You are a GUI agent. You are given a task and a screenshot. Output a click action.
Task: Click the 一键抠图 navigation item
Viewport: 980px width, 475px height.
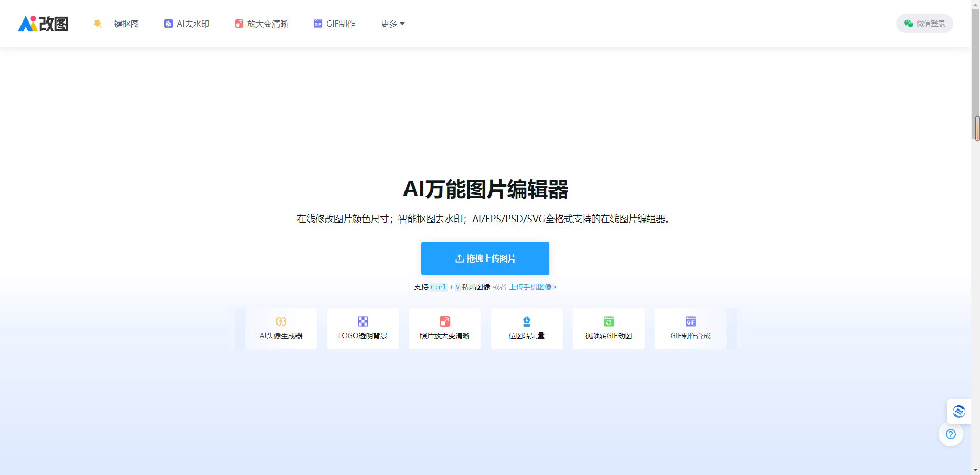click(116, 24)
